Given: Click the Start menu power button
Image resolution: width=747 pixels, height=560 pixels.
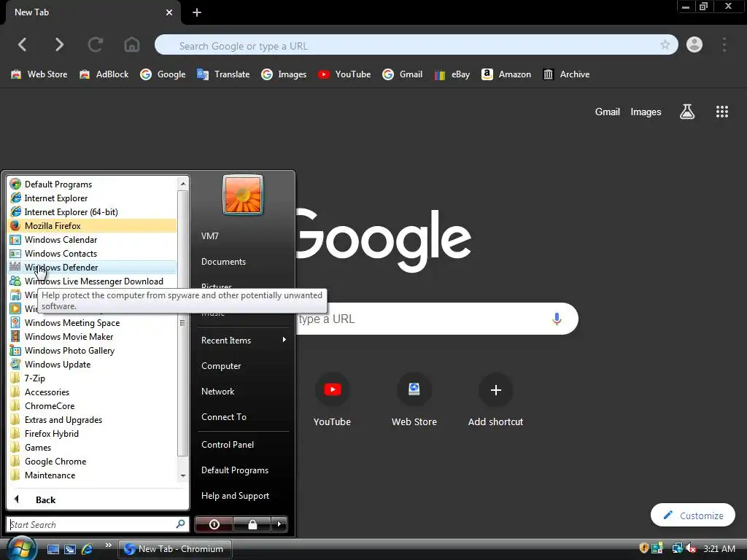Looking at the screenshot, I should point(214,524).
